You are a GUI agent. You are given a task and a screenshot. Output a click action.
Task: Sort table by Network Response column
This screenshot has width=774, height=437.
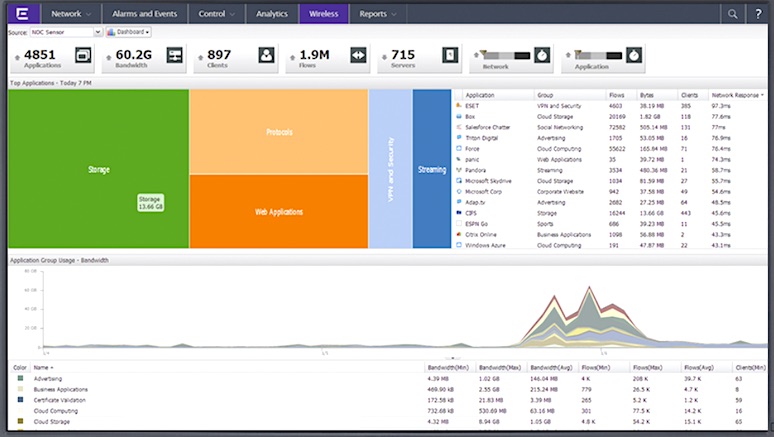coord(736,95)
